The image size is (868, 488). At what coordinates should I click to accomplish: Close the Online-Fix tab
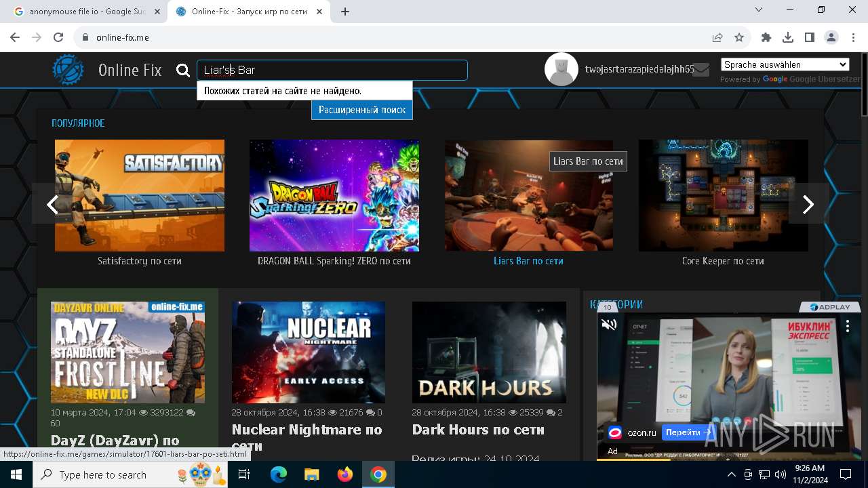pyautogui.click(x=319, y=12)
